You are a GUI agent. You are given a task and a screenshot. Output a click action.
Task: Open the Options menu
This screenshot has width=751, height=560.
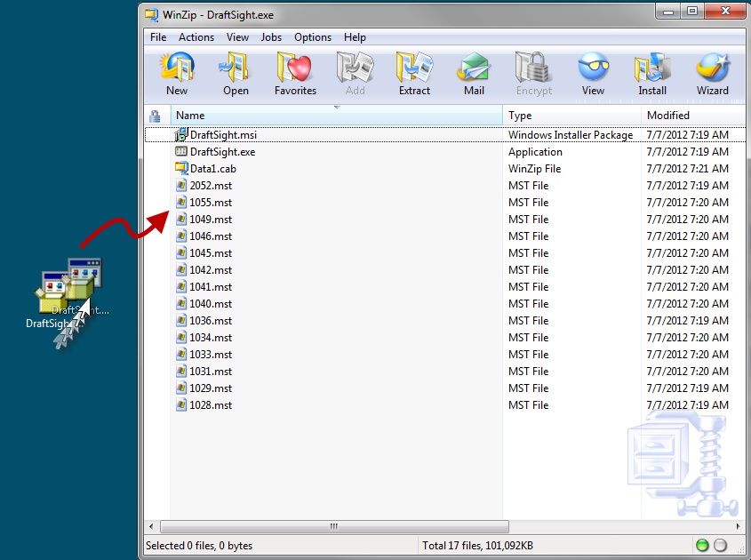point(313,37)
